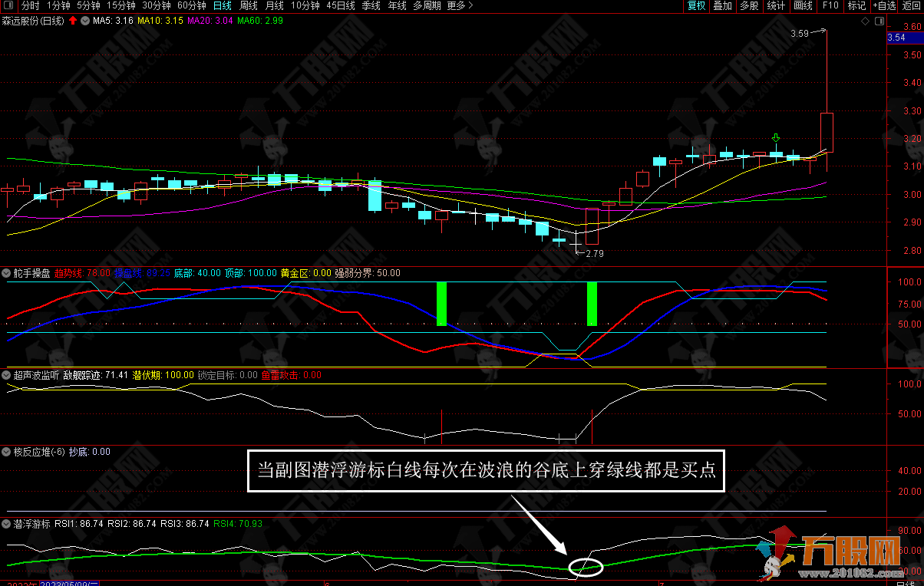The height and width of the screenshot is (586, 924).
Task: Click the 超声波监听 indicator name
Action: click(x=37, y=375)
